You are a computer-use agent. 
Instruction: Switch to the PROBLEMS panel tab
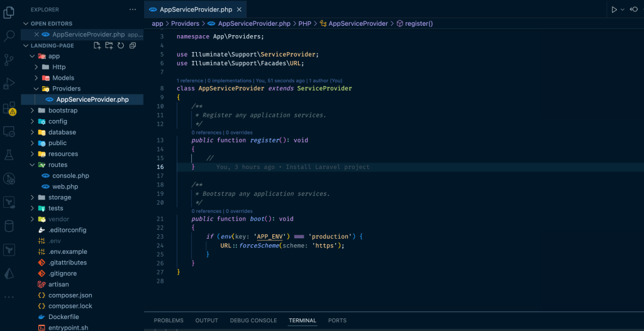(x=169, y=320)
